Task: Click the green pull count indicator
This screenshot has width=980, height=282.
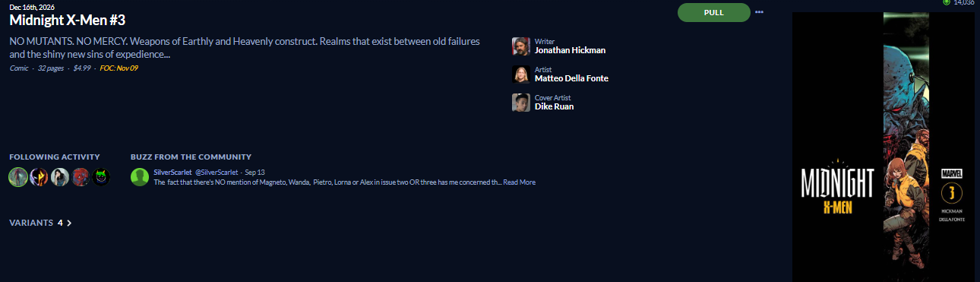Action: tap(947, 2)
